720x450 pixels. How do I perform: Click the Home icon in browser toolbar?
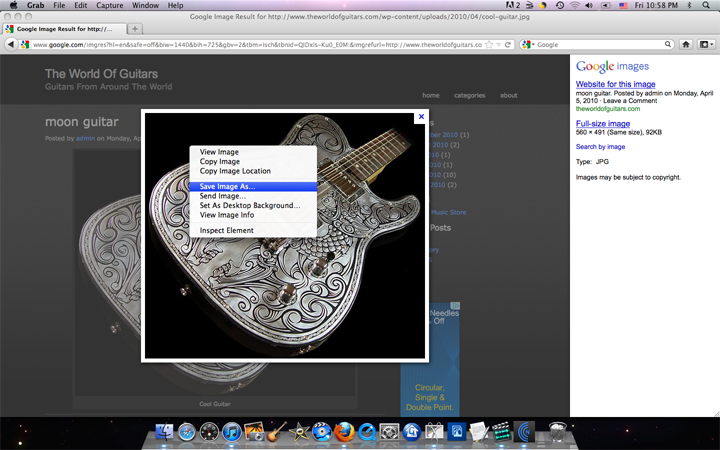[686, 45]
